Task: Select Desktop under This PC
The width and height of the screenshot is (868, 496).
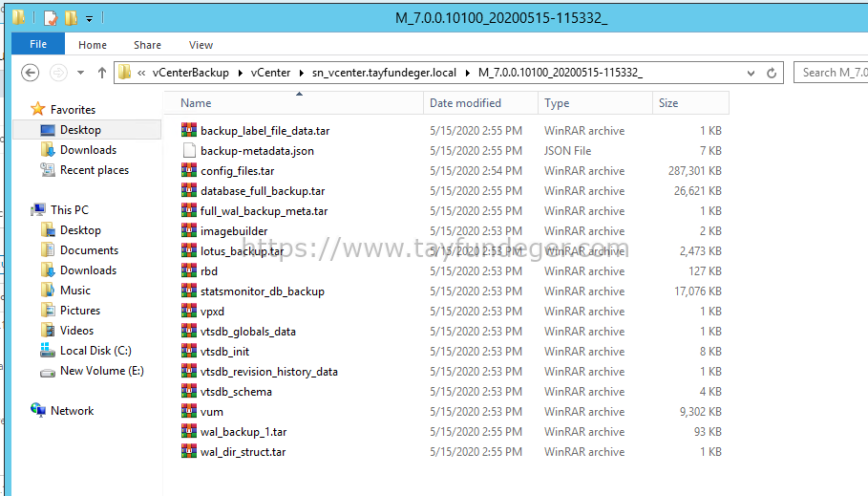Action: [x=80, y=230]
